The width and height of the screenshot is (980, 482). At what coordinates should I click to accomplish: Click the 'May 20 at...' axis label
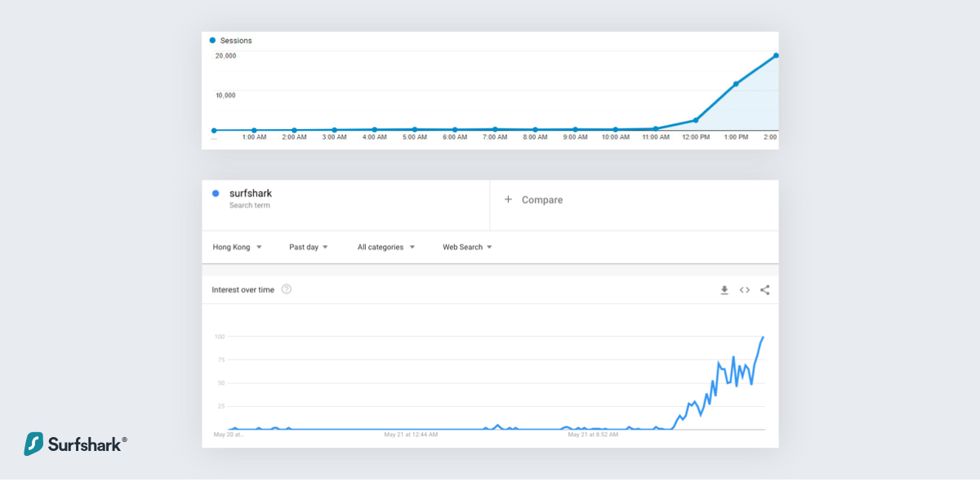229,435
